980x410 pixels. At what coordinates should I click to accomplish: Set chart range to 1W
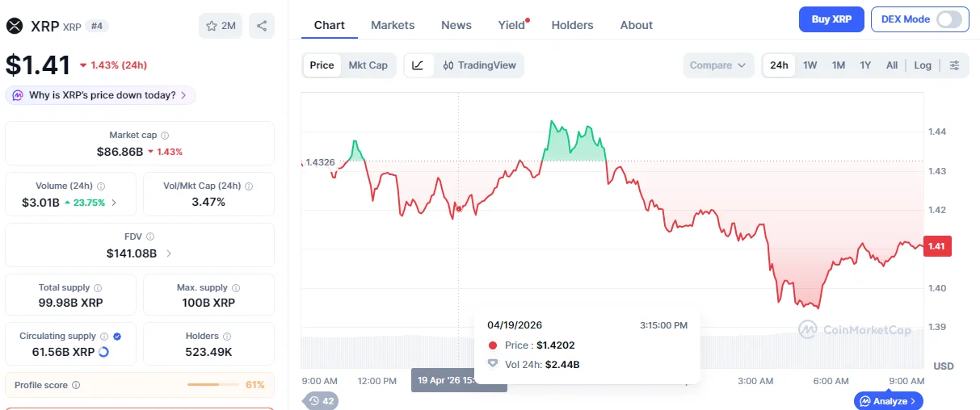tap(810, 65)
